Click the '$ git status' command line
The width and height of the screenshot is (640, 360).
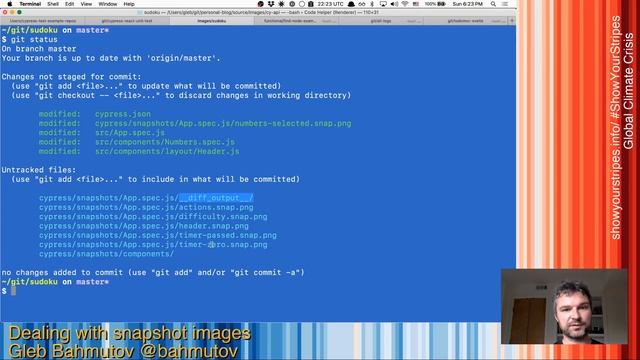coord(30,40)
